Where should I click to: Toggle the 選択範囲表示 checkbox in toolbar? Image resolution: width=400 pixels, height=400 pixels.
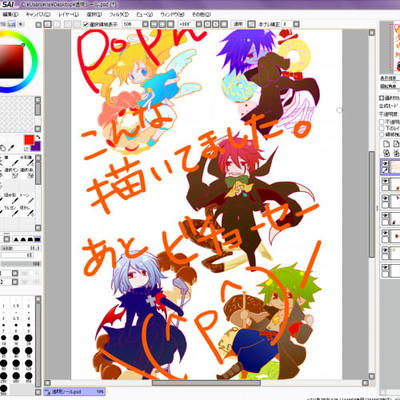point(86,24)
